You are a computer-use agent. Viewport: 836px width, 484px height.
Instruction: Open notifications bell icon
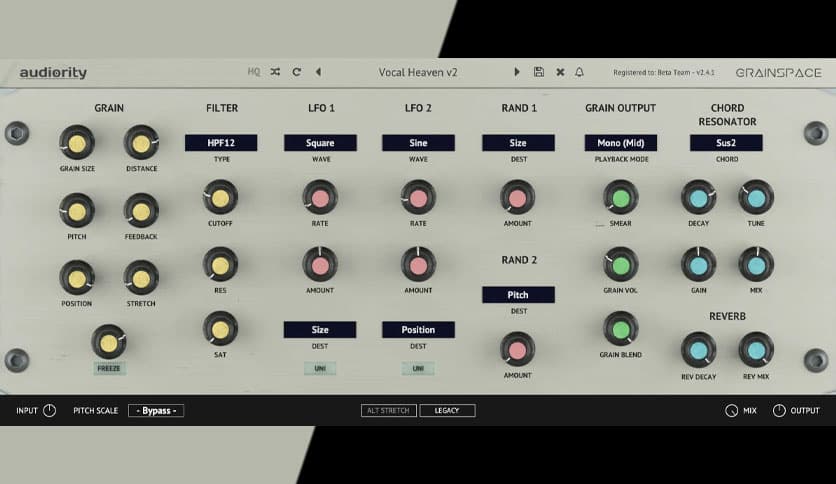point(580,72)
